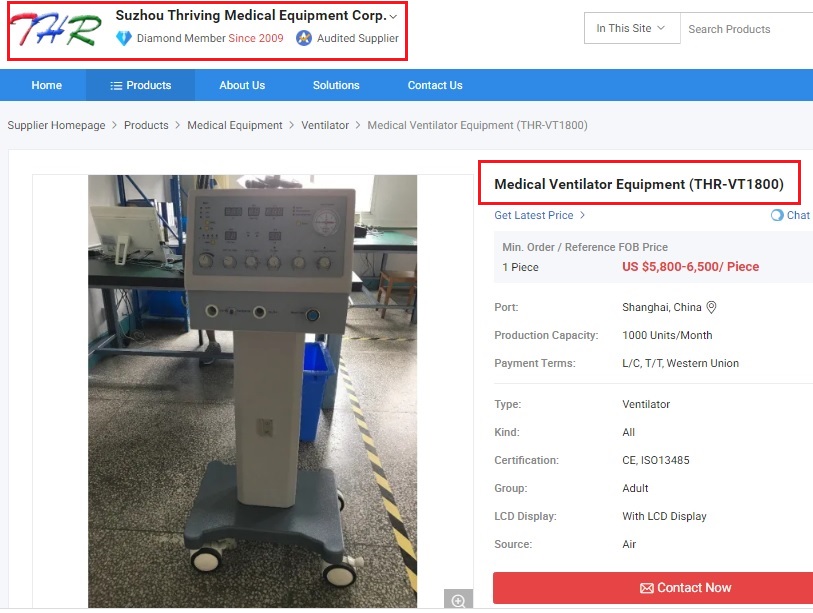This screenshot has height=613, width=813.
Task: Click the Get Latest Price link
Action: pyautogui.click(x=534, y=215)
